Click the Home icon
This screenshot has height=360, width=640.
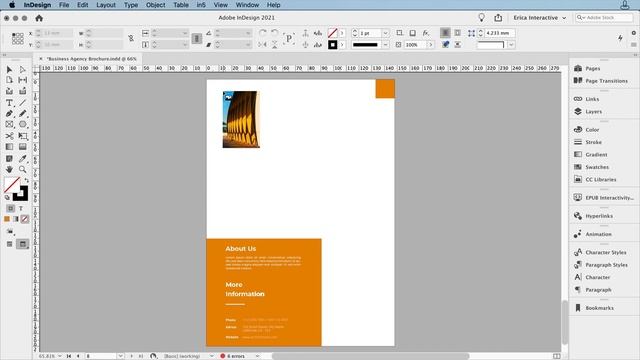click(x=39, y=18)
